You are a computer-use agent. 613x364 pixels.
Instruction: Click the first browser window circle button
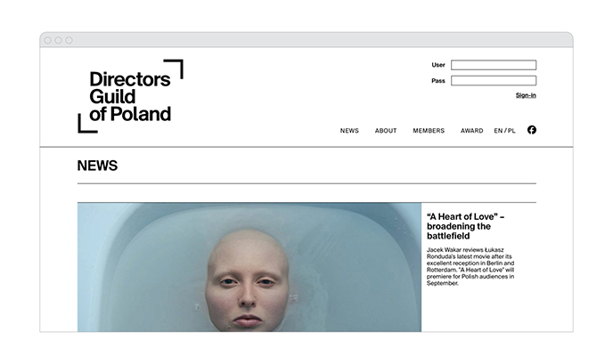[x=48, y=40]
